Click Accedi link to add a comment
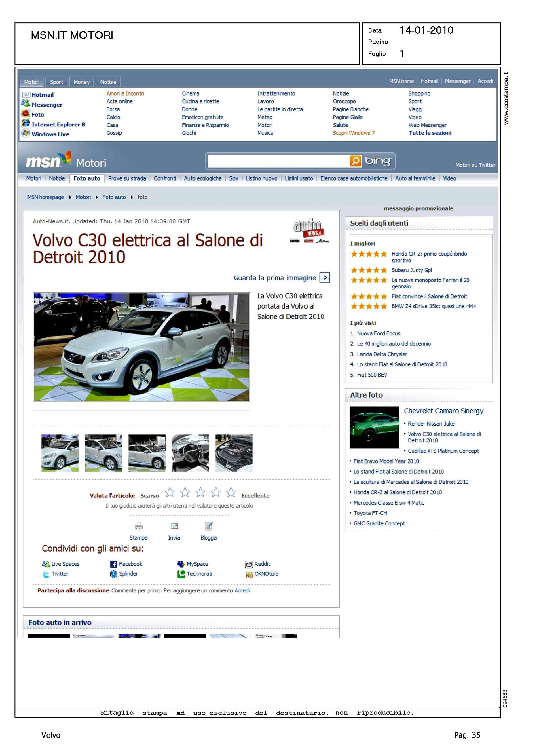This screenshot has width=539, height=756. click(242, 591)
